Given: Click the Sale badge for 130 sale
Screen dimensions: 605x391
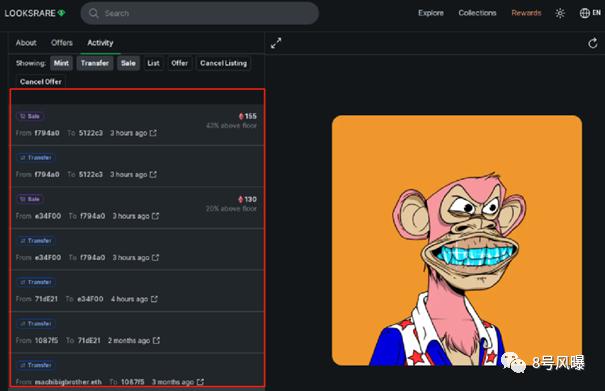Looking at the screenshot, I should (30, 199).
